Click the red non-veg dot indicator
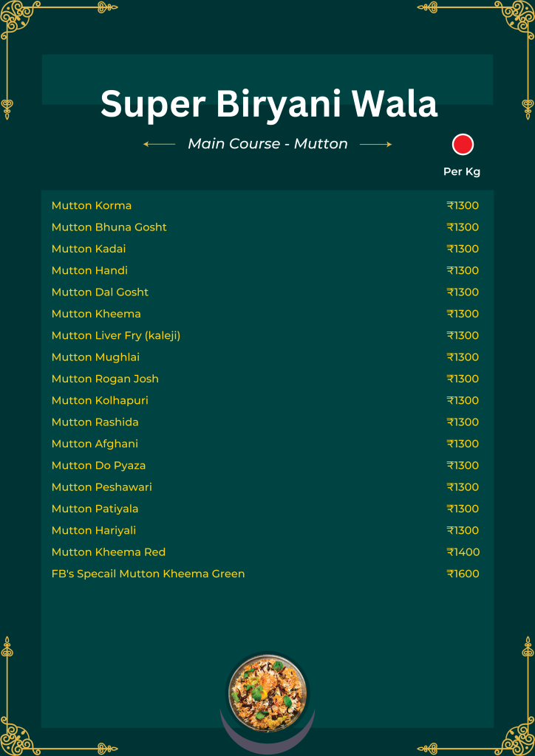The width and height of the screenshot is (535, 756). click(463, 144)
